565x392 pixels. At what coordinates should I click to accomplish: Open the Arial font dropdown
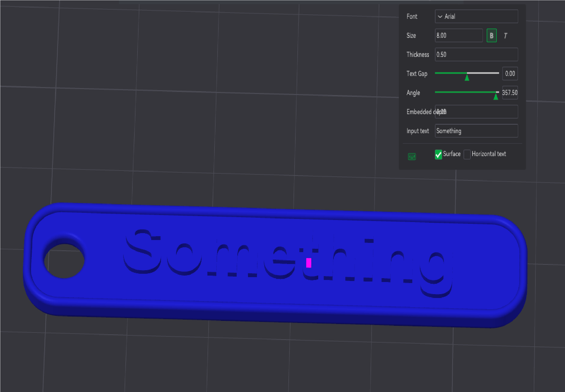(476, 16)
